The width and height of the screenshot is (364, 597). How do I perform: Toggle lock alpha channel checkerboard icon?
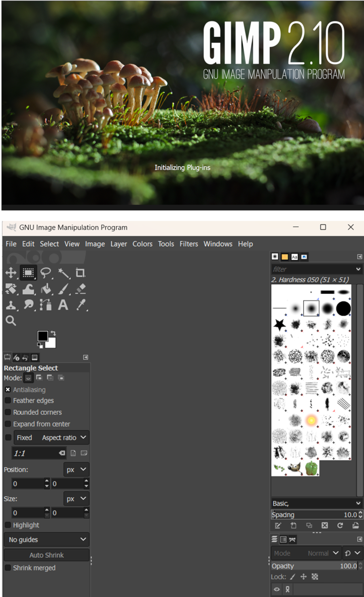[x=315, y=577]
